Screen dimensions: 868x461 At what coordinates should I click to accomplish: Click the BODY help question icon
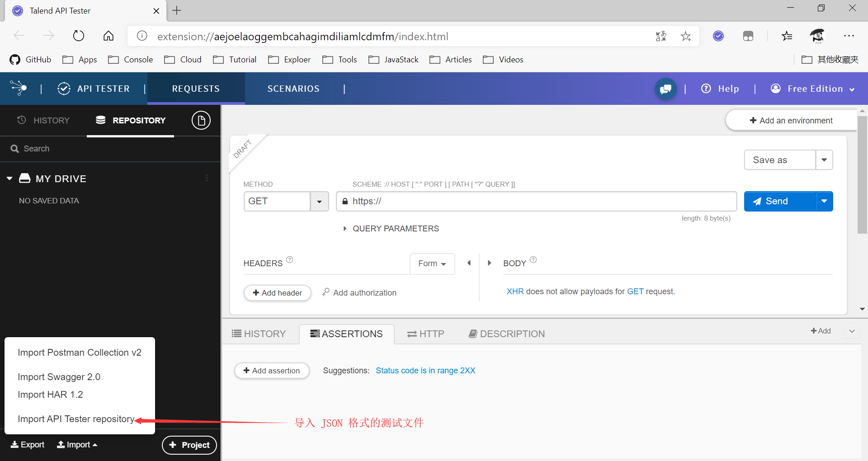coord(533,259)
